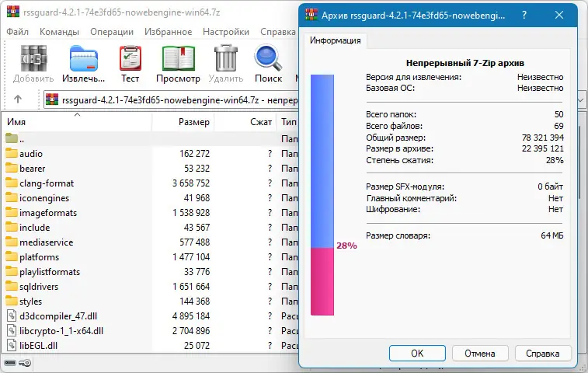Click the Непрерывный 7-Zip архив heading
The width and height of the screenshot is (588, 373).
click(465, 63)
